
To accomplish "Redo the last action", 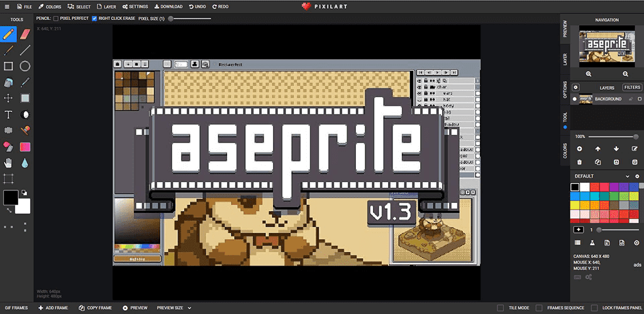I will pos(221,6).
